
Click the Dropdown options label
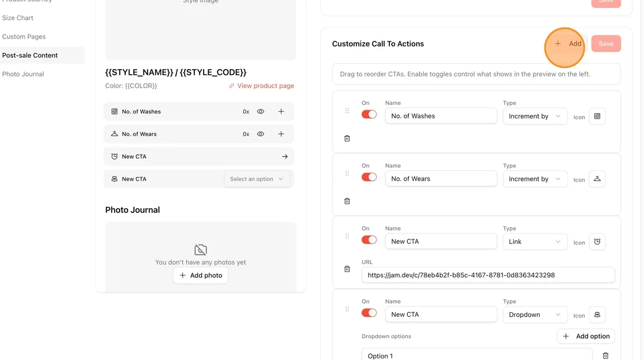point(386,336)
